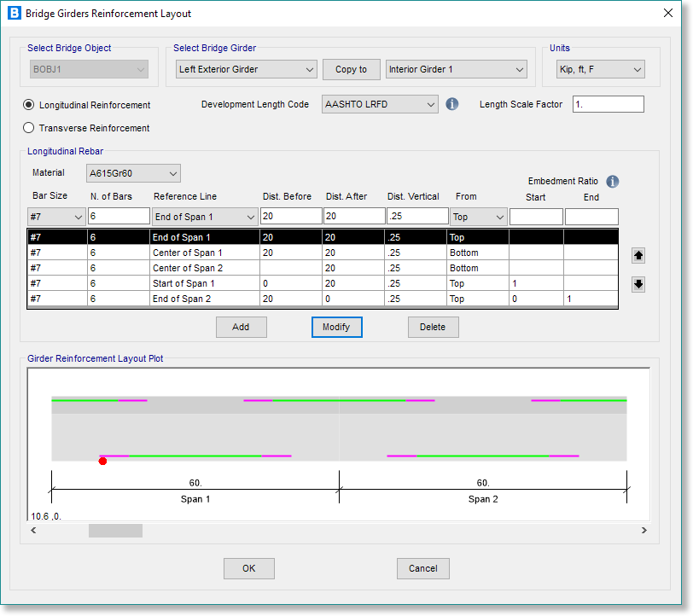693x616 pixels.
Task: Move the selected rebar row up
Action: point(638,255)
